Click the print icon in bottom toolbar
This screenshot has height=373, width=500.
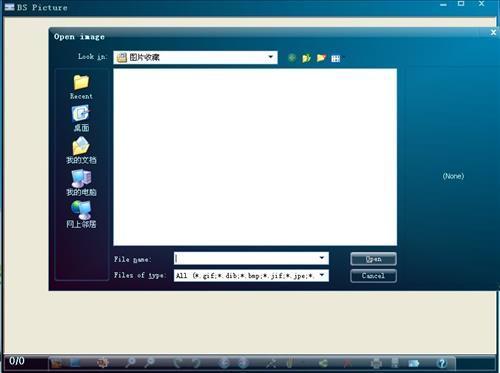click(x=377, y=363)
